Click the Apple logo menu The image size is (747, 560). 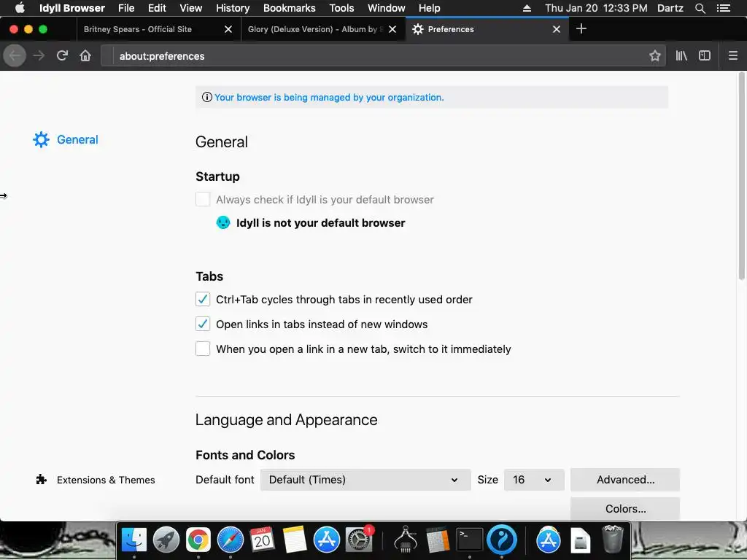[x=20, y=8]
